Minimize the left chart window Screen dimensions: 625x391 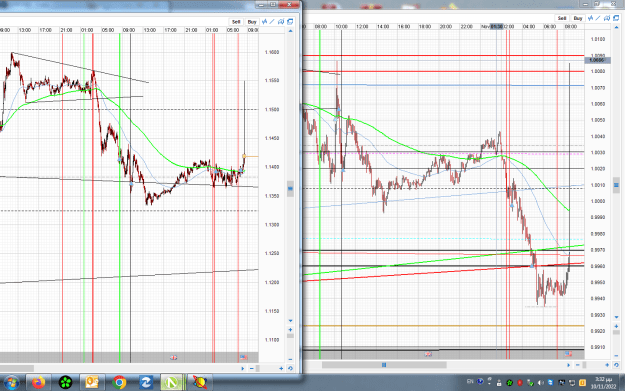pyautogui.click(x=261, y=4)
